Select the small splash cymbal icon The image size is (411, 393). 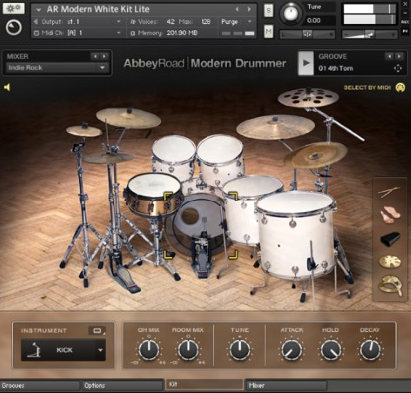pos(390,262)
